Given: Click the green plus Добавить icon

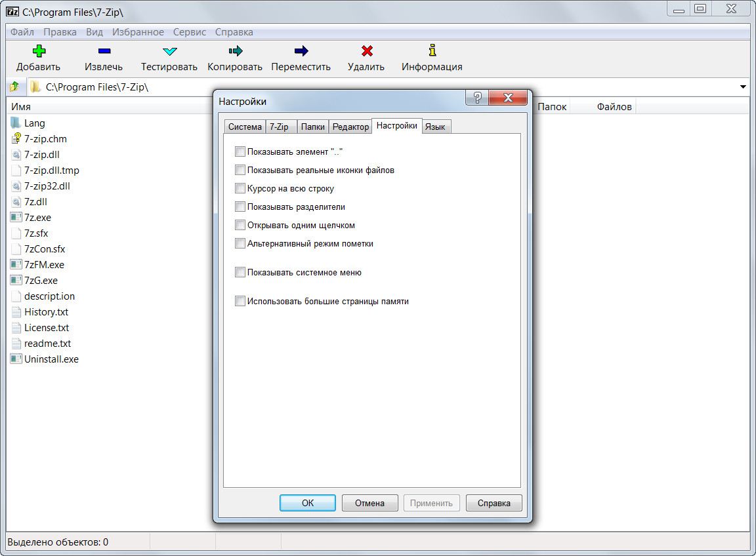Looking at the screenshot, I should click(39, 50).
